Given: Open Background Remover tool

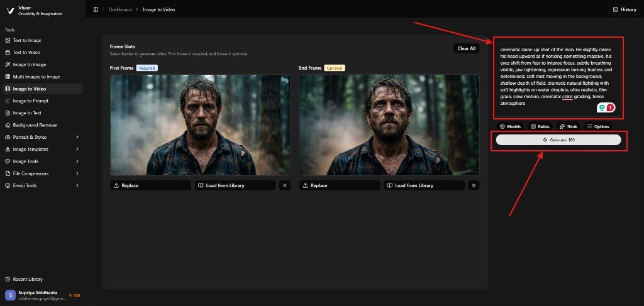Looking at the screenshot, I should coord(35,125).
